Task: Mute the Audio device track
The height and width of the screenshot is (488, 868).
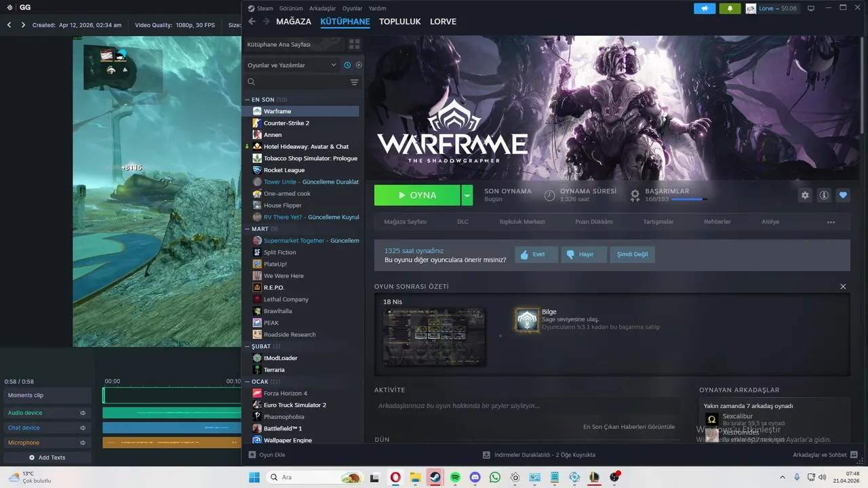Action: pyautogui.click(x=83, y=413)
